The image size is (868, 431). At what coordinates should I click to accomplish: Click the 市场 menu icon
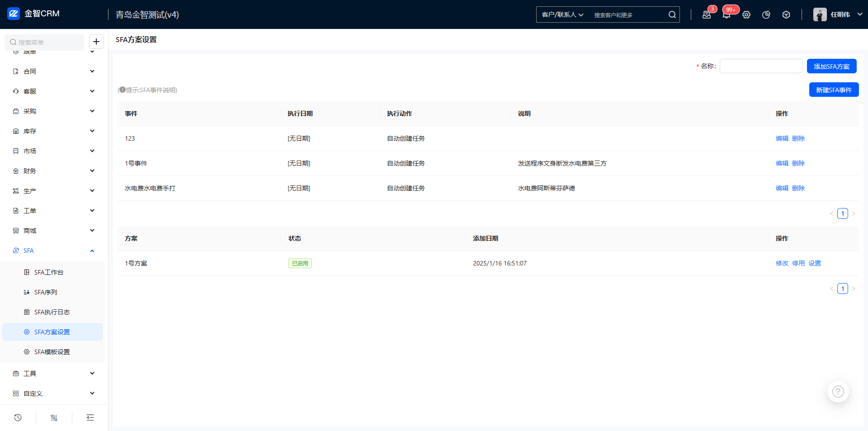tap(16, 151)
